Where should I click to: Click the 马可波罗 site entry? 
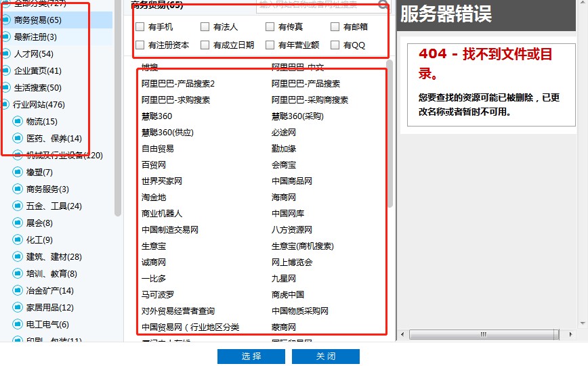[x=157, y=294]
